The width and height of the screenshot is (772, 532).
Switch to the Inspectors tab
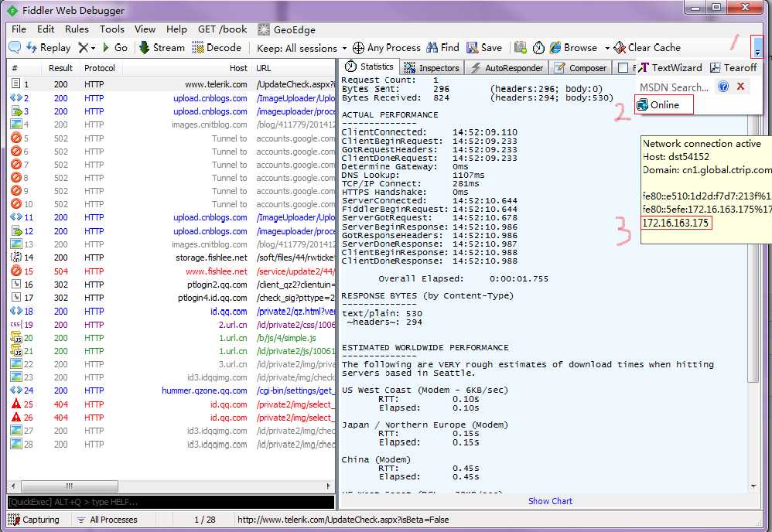(432, 67)
